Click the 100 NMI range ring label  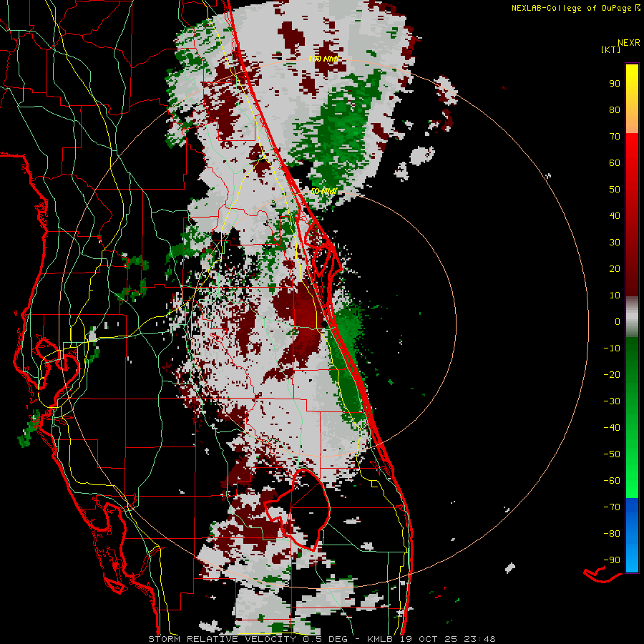(323, 59)
